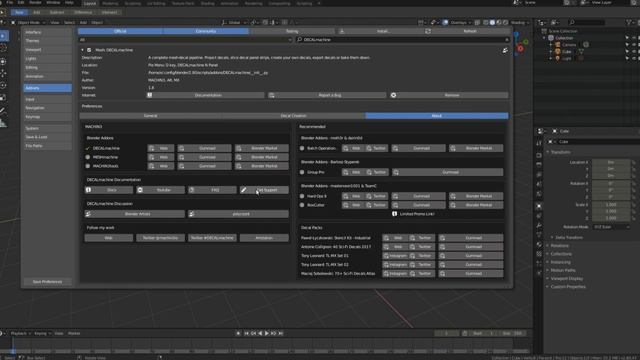The width and height of the screenshot is (640, 360).
Task: Enable the Official add-ons filter
Action: (120, 31)
